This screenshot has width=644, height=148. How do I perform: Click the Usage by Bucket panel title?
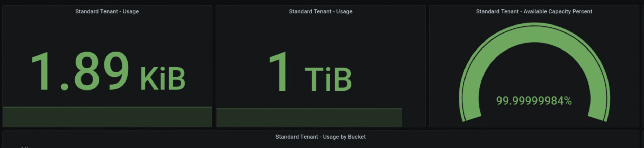click(x=320, y=137)
